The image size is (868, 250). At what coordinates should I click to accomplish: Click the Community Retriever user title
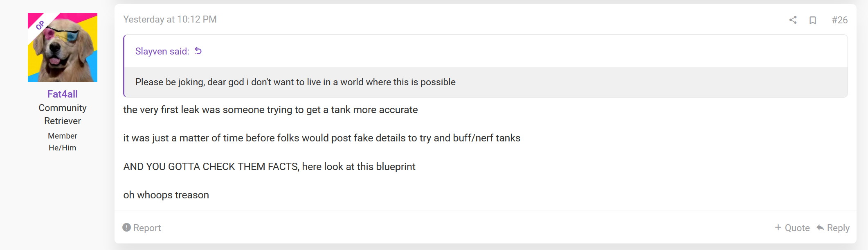63,114
